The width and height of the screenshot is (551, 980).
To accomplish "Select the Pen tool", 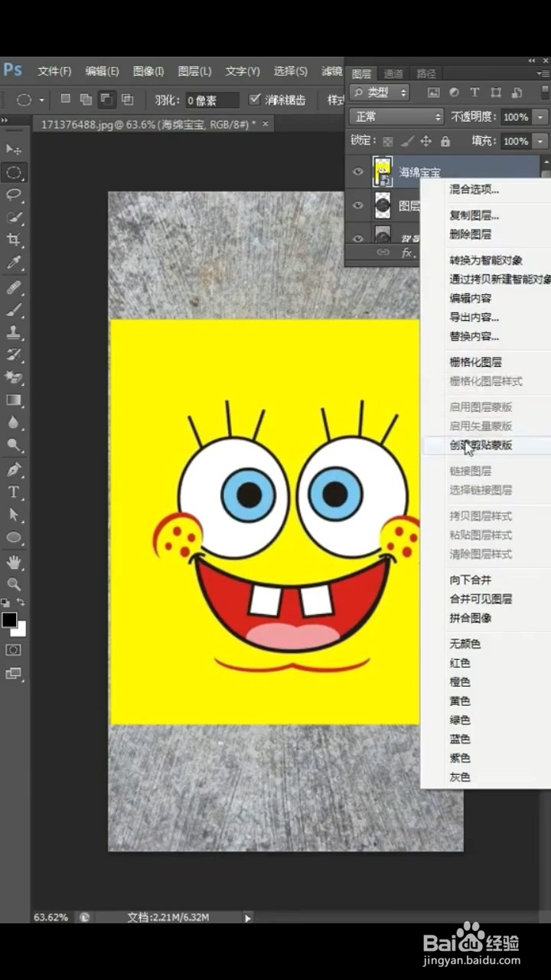I will pyautogui.click(x=14, y=469).
